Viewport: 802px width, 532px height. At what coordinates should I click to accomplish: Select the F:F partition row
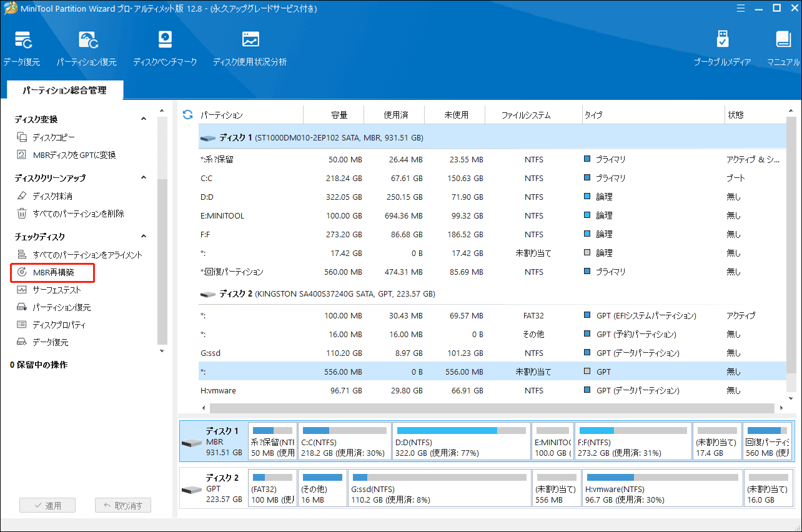tap(492, 234)
